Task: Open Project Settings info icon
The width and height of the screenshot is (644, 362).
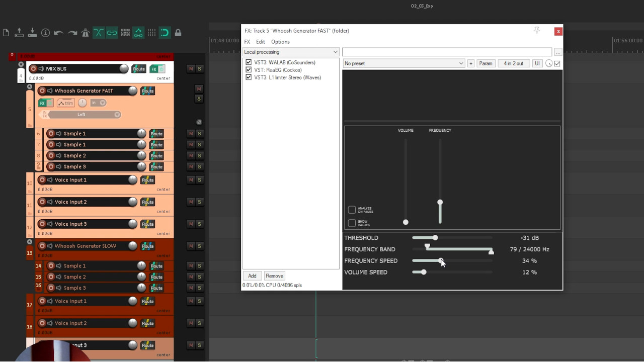Action: tap(45, 33)
